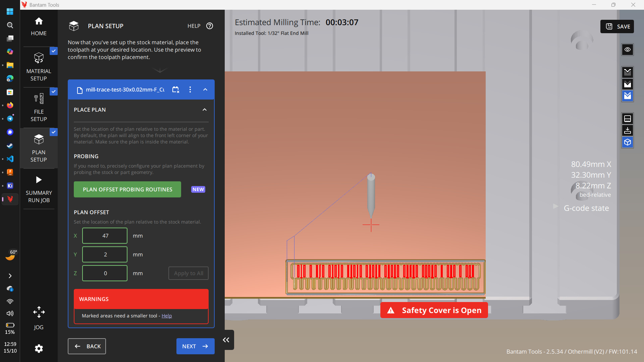Open VS Code from the taskbar
Screen dimensions: 644x362
coord(10,159)
